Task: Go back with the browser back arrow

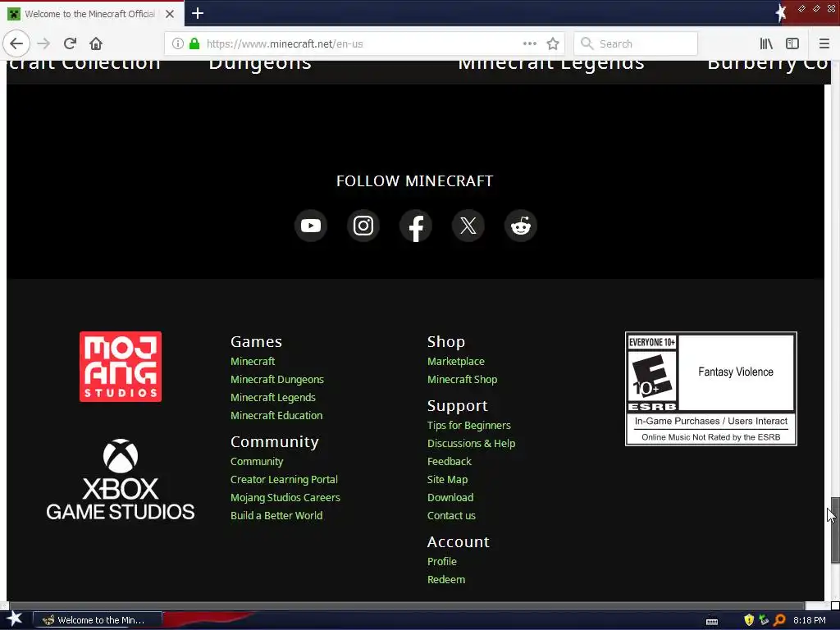Action: coord(16,43)
